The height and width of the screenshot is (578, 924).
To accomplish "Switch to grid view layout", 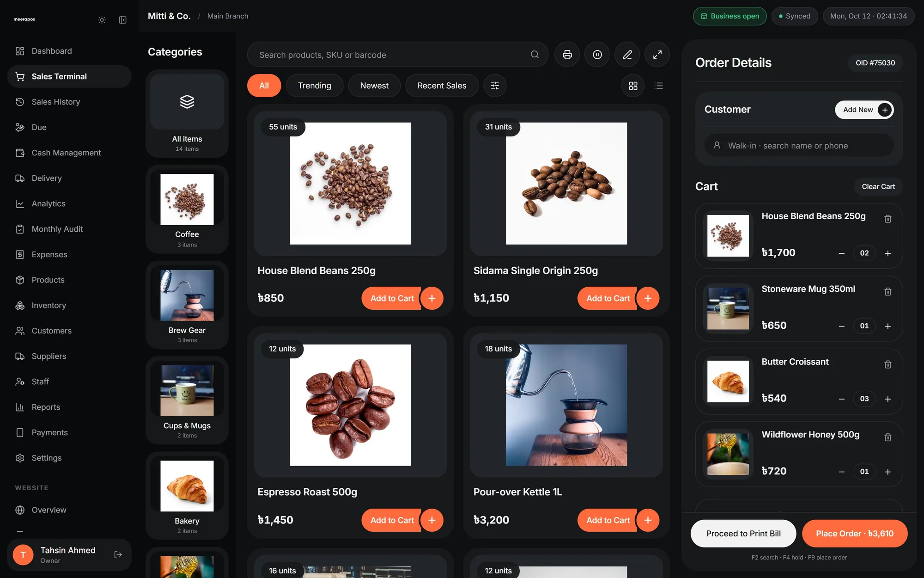I will click(633, 86).
